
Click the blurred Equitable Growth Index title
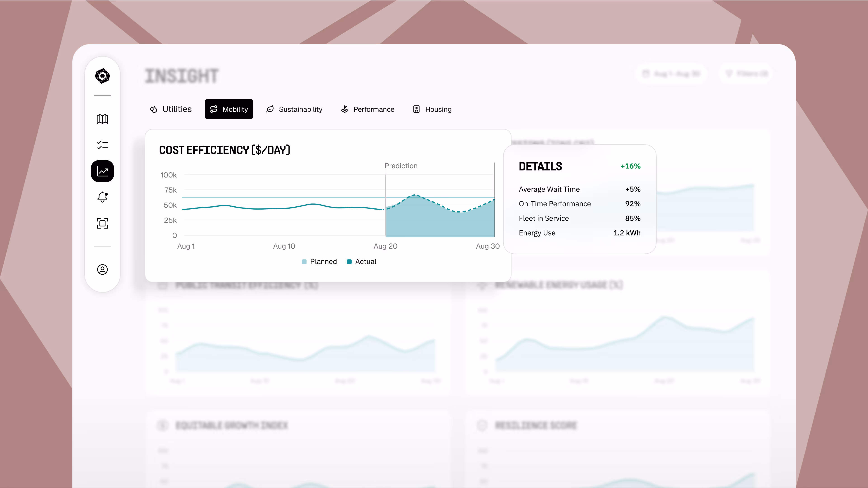(x=232, y=425)
